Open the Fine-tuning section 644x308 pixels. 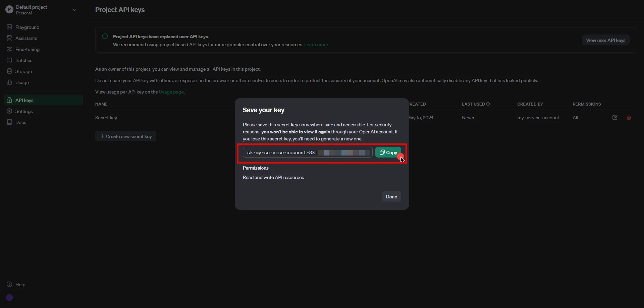tap(28, 49)
